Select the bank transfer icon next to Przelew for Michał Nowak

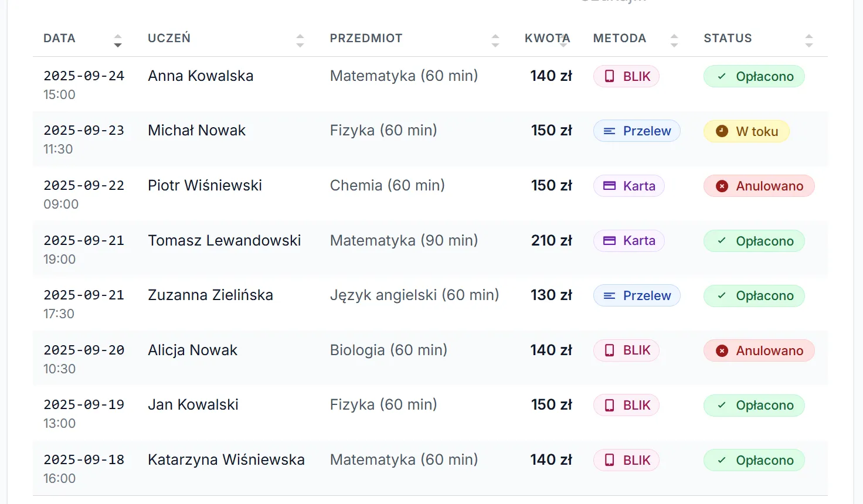point(608,131)
